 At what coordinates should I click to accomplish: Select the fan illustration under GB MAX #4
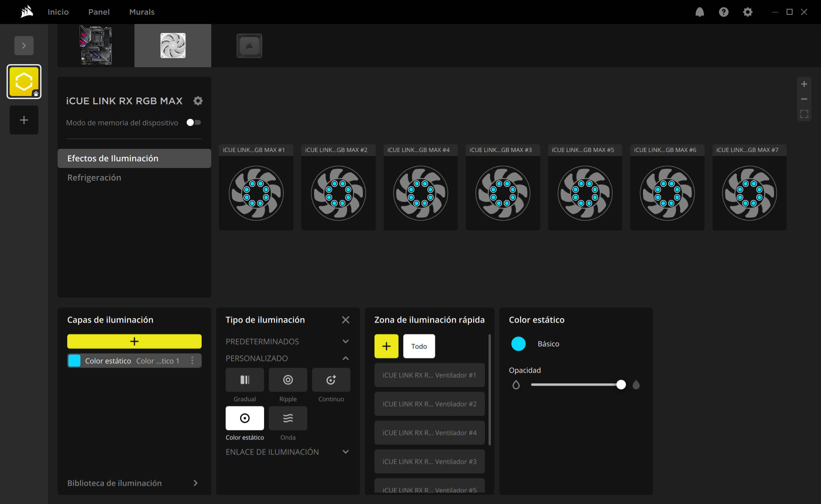421,193
